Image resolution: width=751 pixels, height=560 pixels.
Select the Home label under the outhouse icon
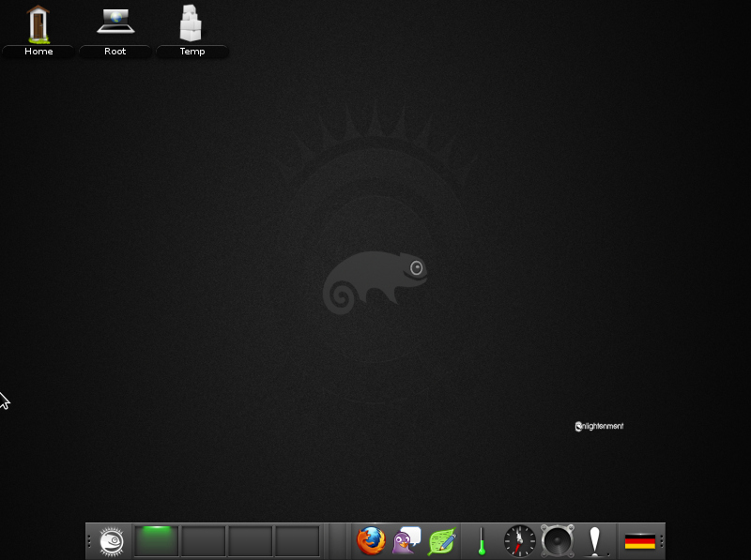click(38, 52)
